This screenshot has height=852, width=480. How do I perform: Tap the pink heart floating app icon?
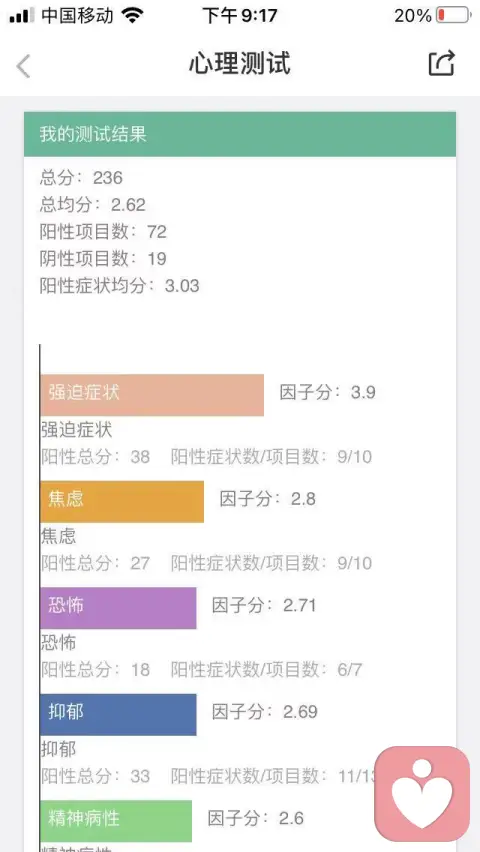pos(422,793)
